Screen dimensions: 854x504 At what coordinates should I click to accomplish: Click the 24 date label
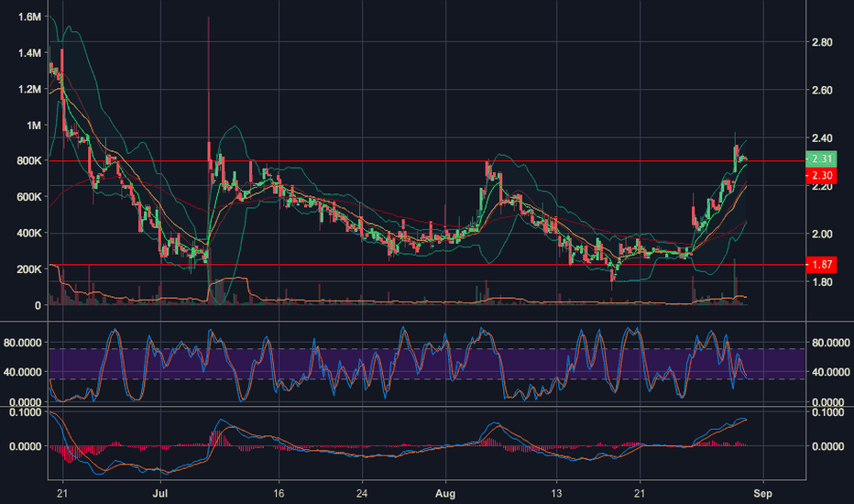(x=362, y=493)
